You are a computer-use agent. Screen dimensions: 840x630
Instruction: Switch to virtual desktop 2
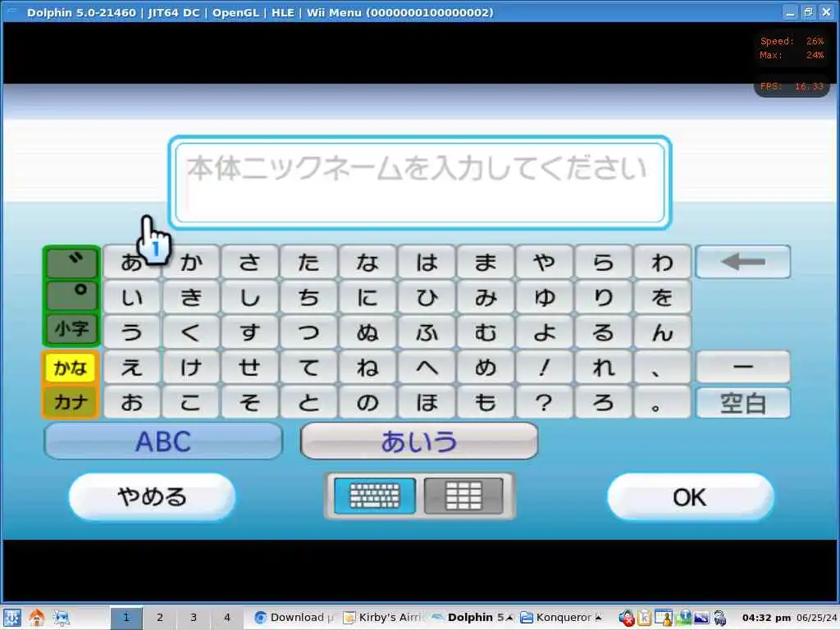160,618
